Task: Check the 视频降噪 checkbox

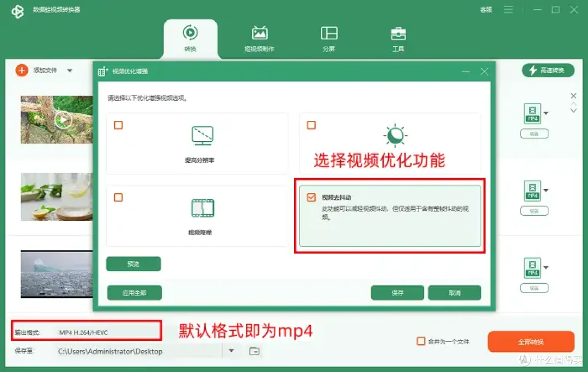Action: tap(119, 197)
